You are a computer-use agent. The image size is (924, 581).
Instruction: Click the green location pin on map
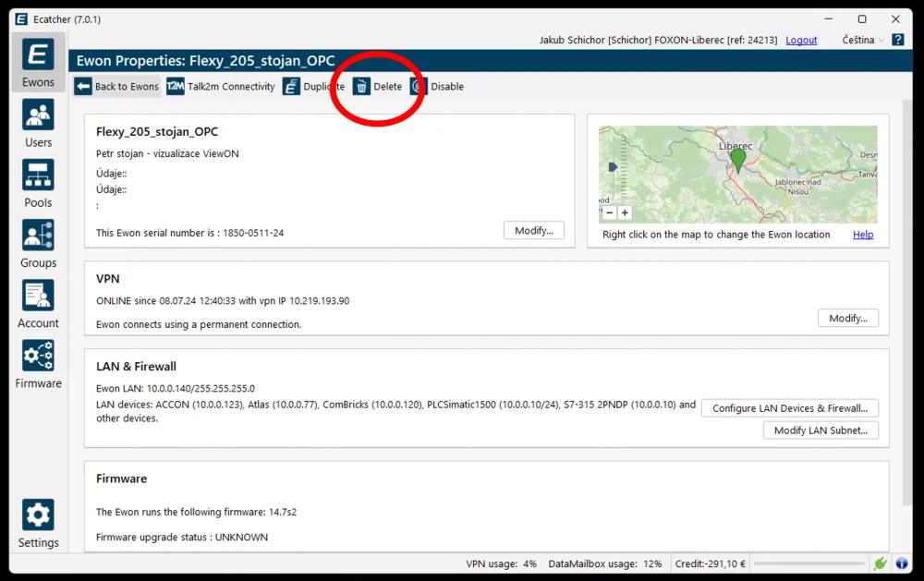coord(737,160)
